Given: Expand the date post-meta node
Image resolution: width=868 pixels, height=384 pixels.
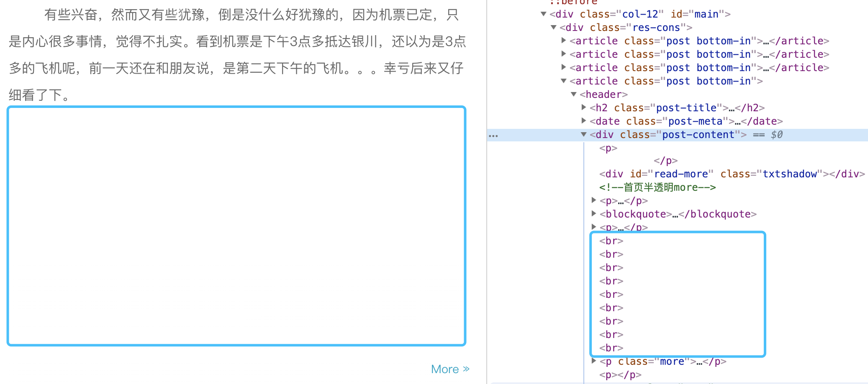Looking at the screenshot, I should click(x=584, y=121).
